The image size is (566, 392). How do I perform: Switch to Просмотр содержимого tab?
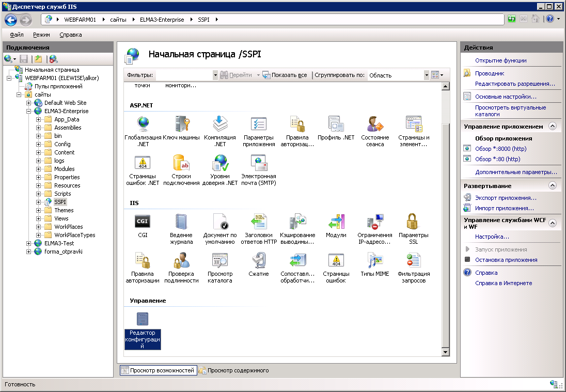233,370
